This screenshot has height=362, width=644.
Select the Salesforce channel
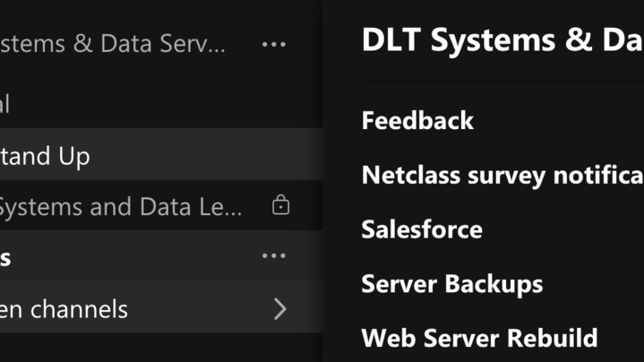pos(422,229)
